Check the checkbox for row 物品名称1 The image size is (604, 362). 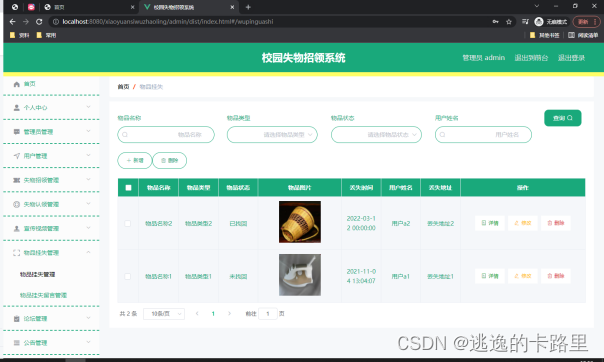tap(128, 277)
